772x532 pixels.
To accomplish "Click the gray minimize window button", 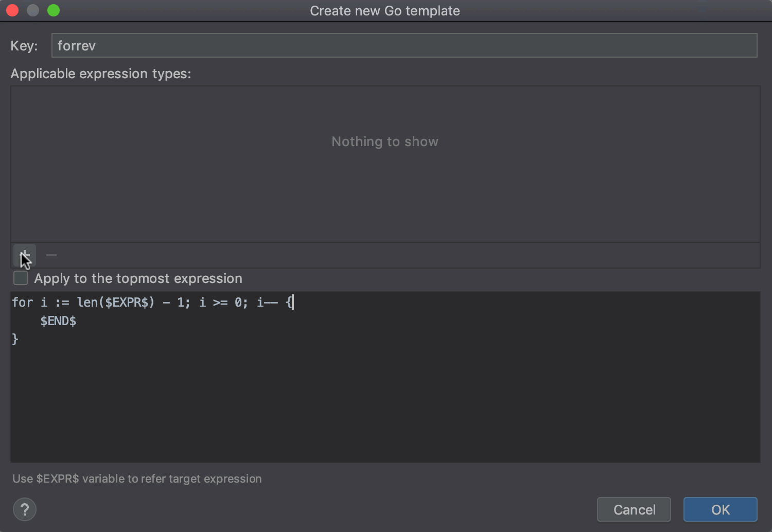I will tap(33, 10).
